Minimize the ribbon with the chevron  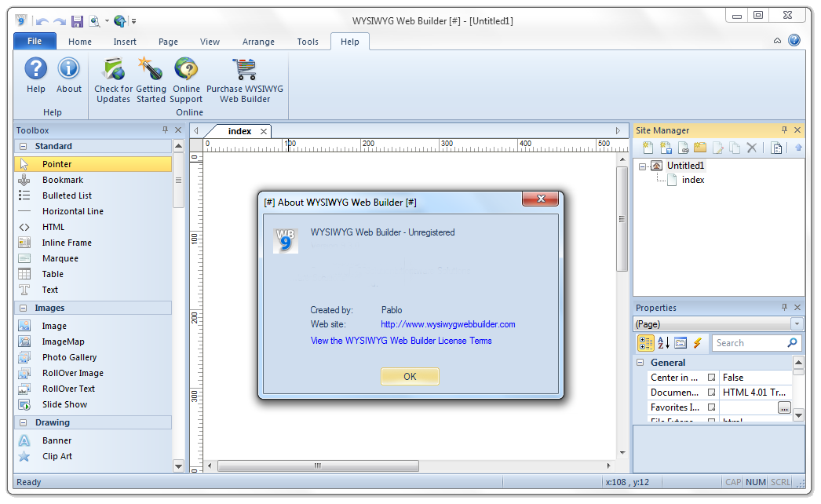pos(777,41)
